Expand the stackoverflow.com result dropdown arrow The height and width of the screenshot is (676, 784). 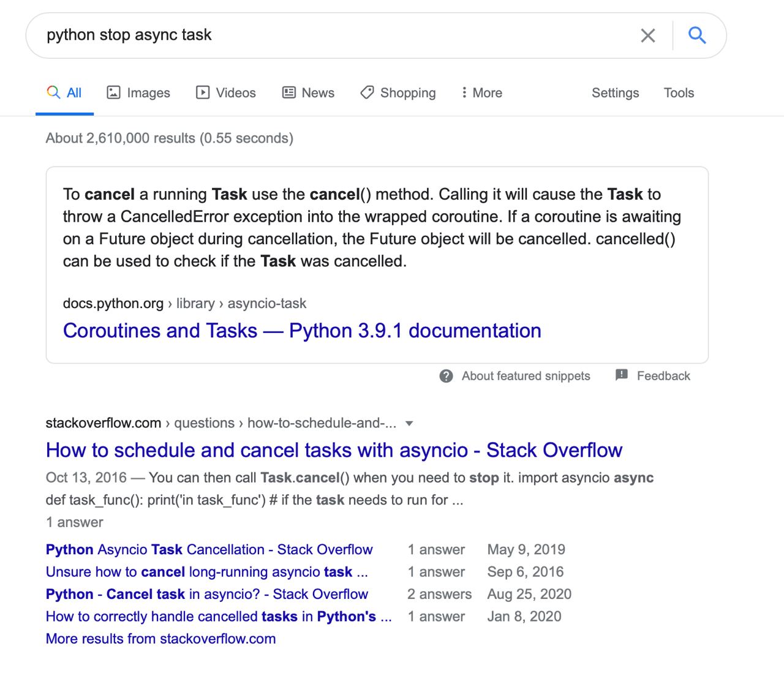(409, 424)
